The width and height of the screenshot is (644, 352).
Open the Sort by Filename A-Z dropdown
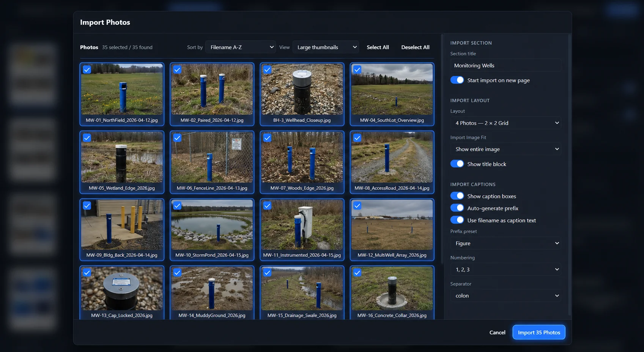[x=241, y=47]
